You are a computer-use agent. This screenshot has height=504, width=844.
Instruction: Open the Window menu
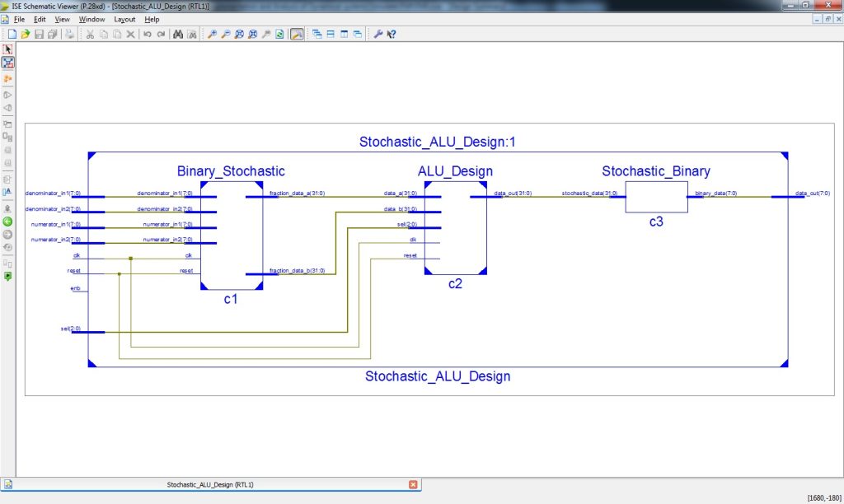(x=91, y=19)
